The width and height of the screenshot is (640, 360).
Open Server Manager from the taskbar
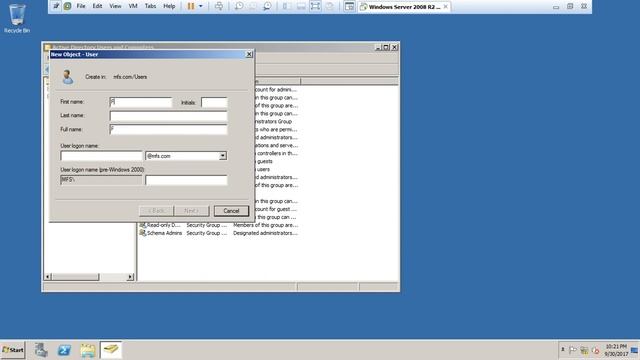coord(41,350)
